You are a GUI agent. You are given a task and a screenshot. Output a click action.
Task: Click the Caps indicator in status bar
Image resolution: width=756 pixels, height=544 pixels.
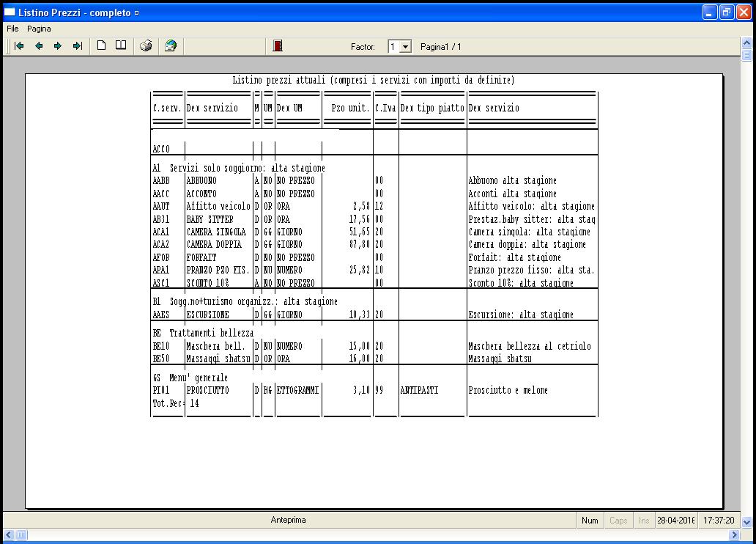tap(618, 521)
